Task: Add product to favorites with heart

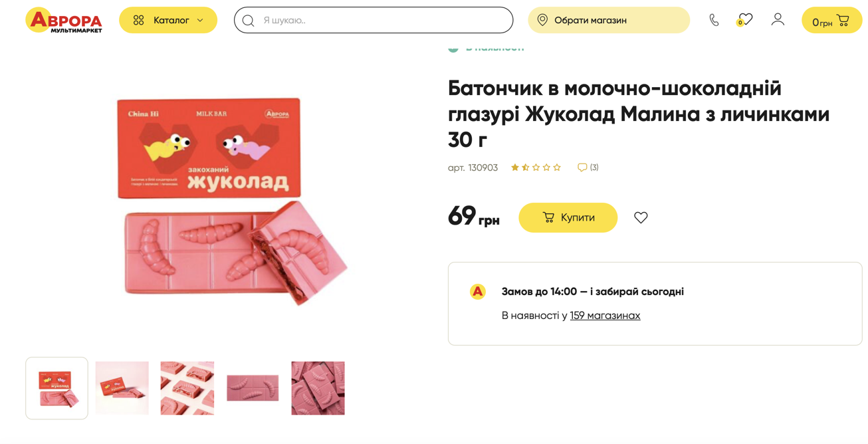Action: pyautogui.click(x=641, y=217)
